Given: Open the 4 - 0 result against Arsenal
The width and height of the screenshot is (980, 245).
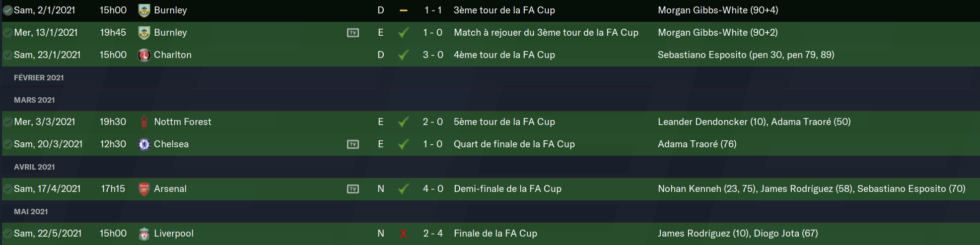Looking at the screenshot, I should point(432,189).
